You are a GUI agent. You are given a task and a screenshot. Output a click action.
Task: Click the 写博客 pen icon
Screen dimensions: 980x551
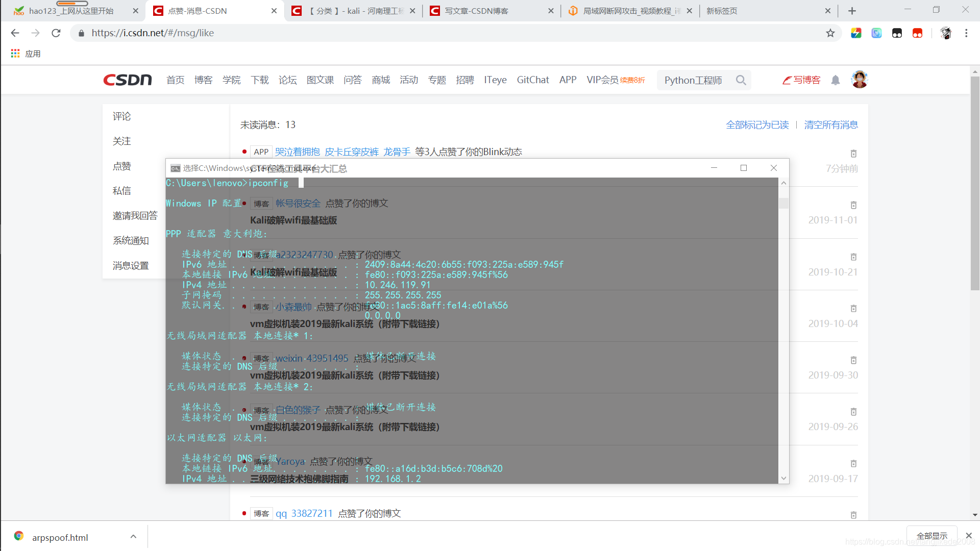click(x=787, y=80)
